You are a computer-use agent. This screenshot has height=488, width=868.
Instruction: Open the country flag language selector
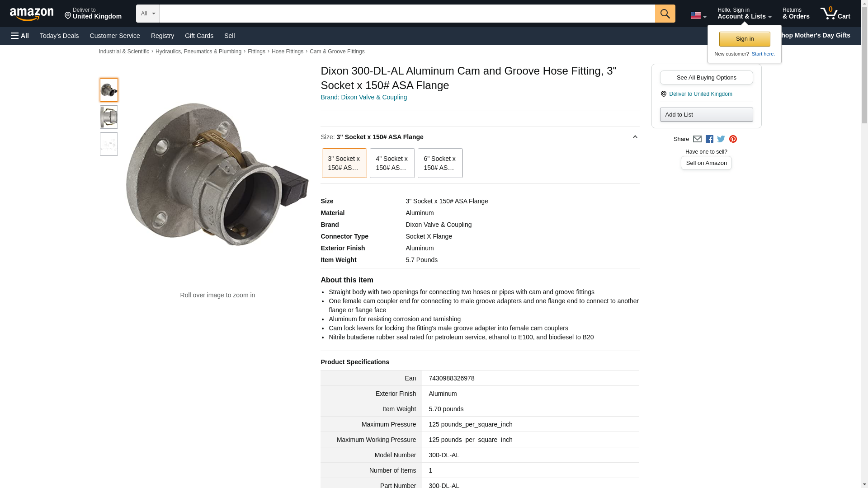tap(698, 16)
